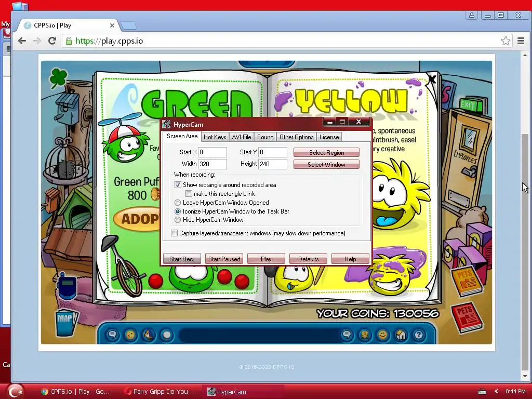The width and height of the screenshot is (532, 399).
Task: Toggle Show rectangle around recorded area
Action: pos(178,185)
